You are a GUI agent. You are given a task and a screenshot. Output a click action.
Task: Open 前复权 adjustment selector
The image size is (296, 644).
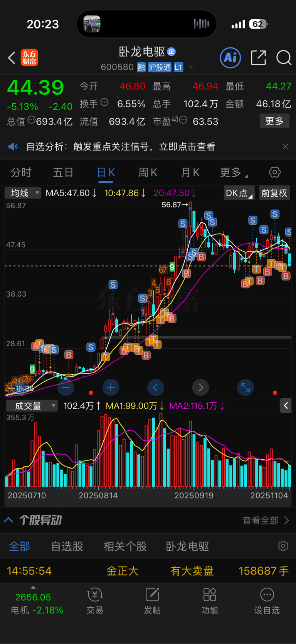pyautogui.click(x=274, y=193)
